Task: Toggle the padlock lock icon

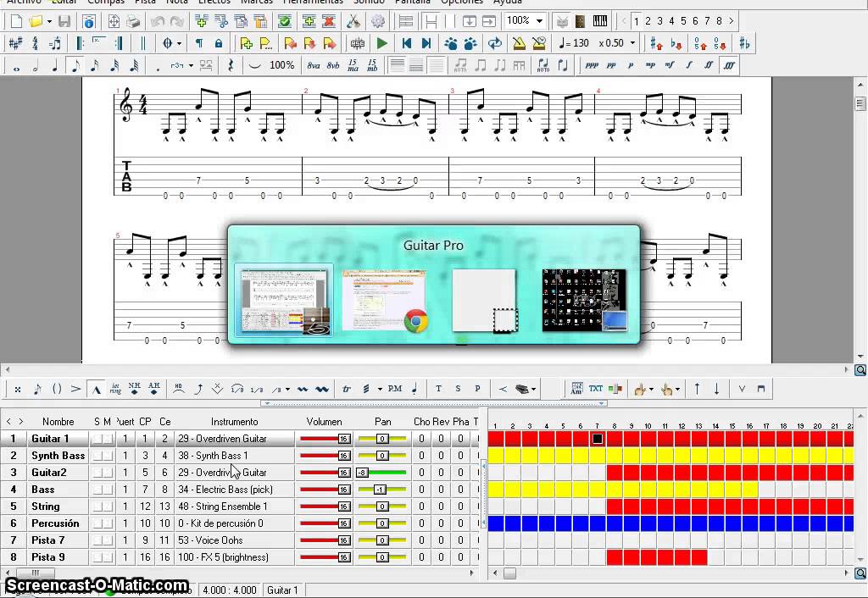Action: (219, 43)
